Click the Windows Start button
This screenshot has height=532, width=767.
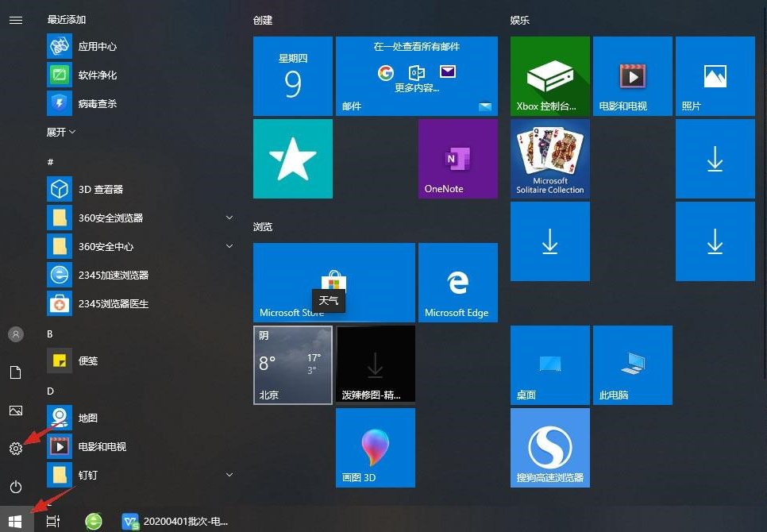coord(16,521)
